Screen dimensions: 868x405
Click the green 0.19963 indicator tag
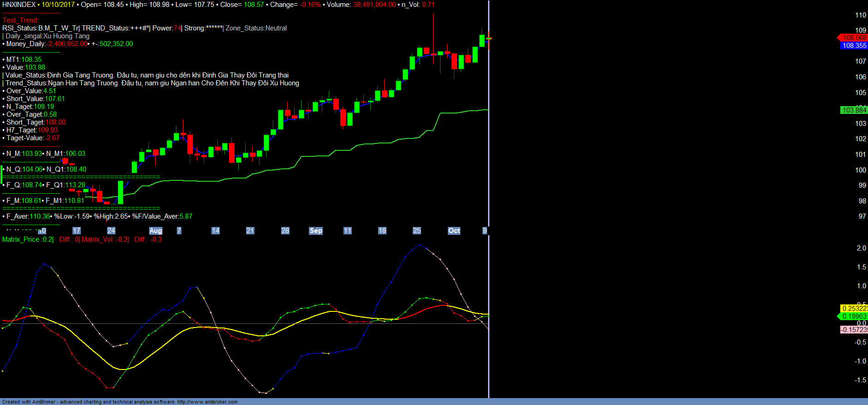(854, 316)
